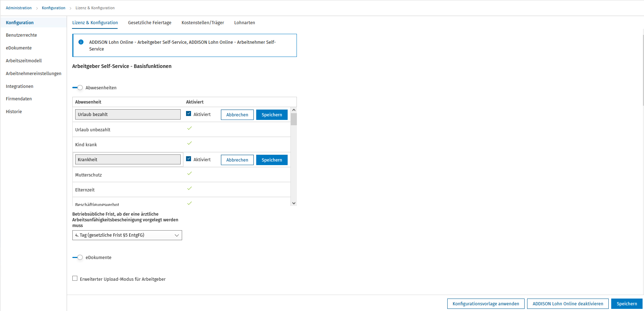Click green checkmark in Elternzeit row
The image size is (644, 311).
190,188
